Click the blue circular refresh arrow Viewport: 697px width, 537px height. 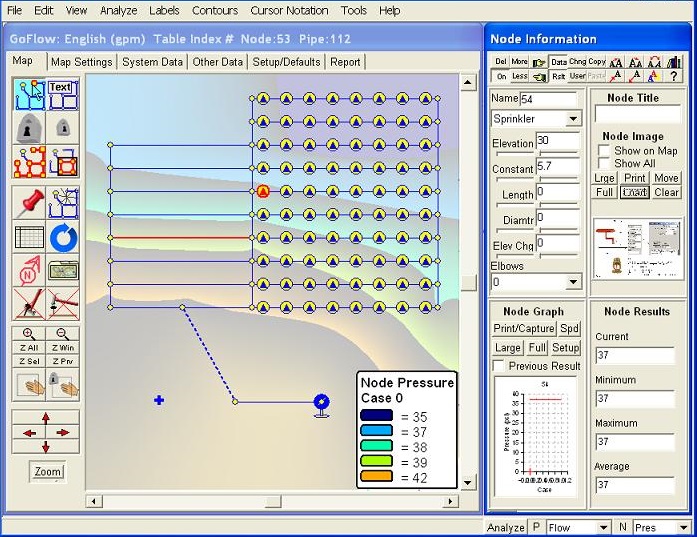tap(63, 238)
